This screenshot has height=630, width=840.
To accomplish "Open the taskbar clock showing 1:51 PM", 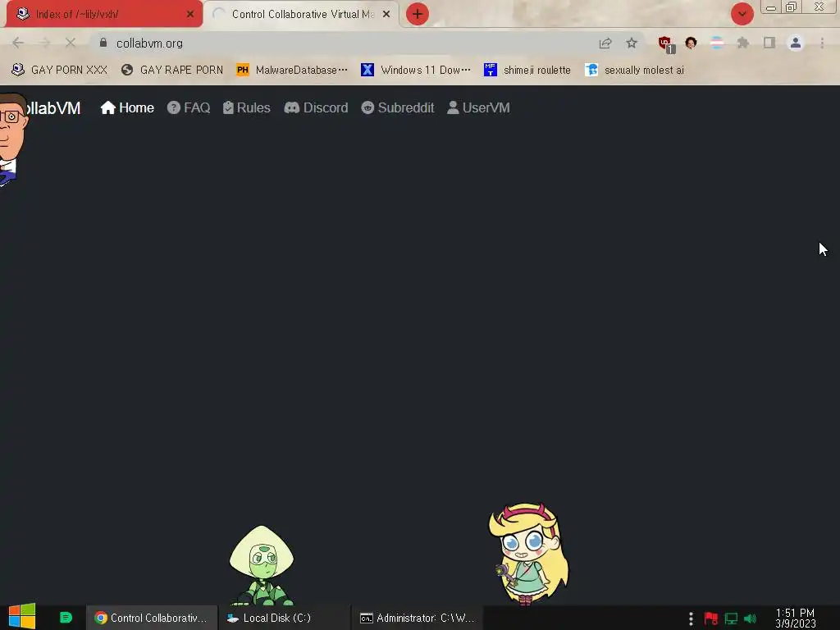I will (795, 619).
